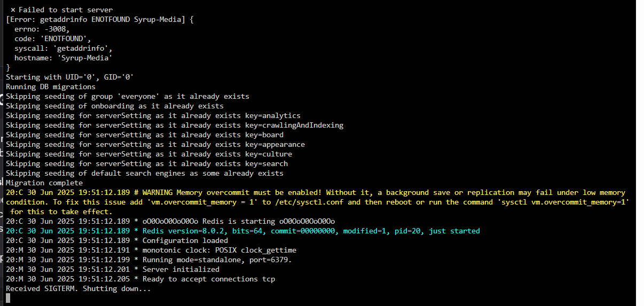Click the getaddrinfo ENOTFOUND Syrup-Media error line
This screenshot has height=306, width=644.
(x=99, y=20)
